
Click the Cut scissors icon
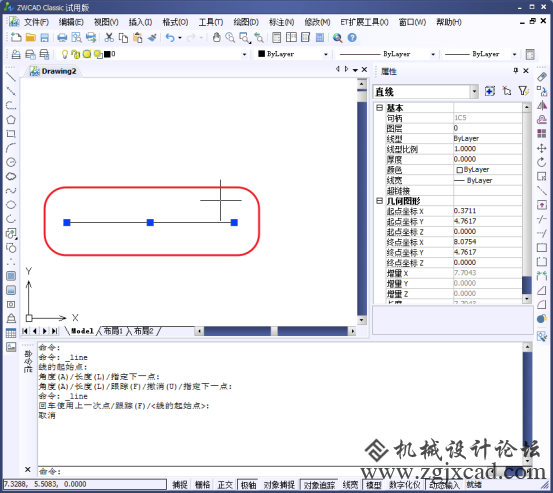[x=109, y=37]
